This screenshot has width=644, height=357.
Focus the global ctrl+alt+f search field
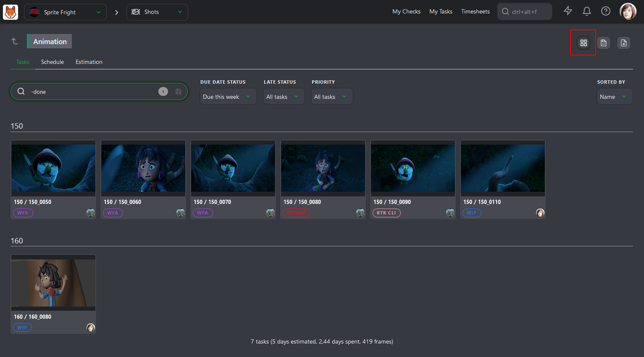coord(525,11)
